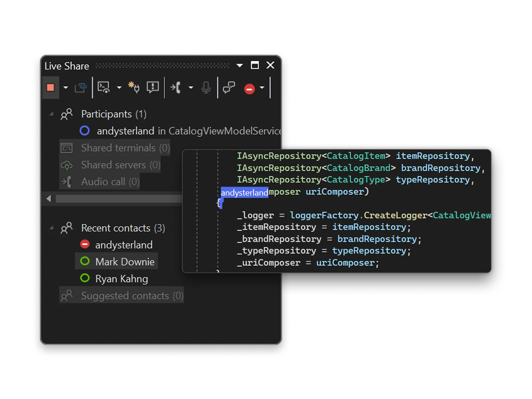Share a server with the session

point(134,87)
